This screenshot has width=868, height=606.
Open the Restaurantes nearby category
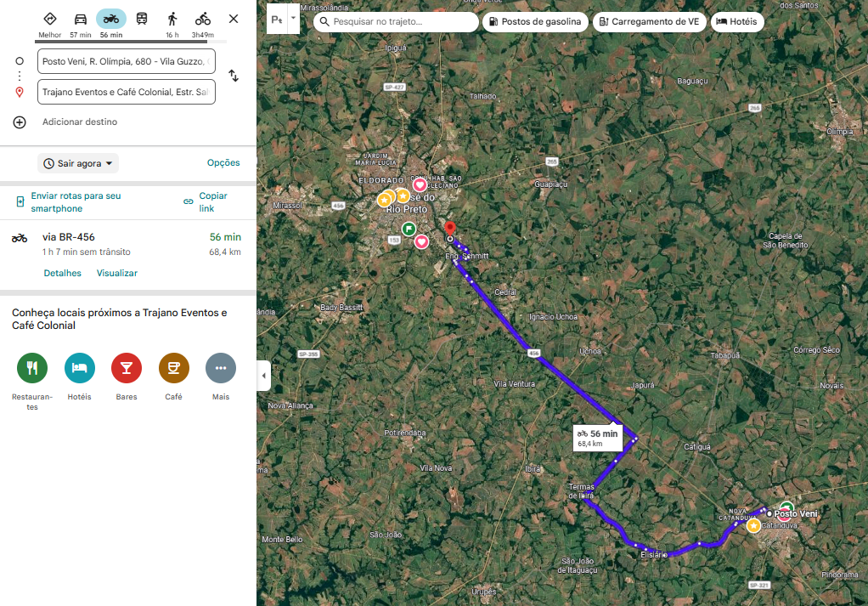pyautogui.click(x=32, y=368)
